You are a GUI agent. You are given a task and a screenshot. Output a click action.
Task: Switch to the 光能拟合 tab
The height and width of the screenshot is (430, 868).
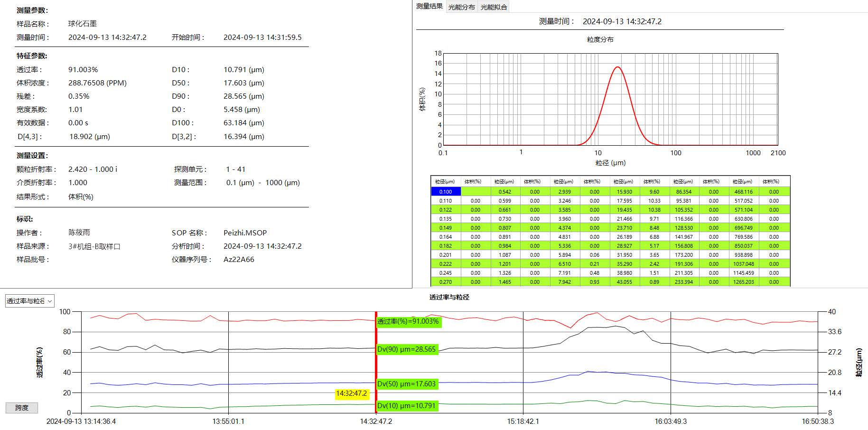pos(494,7)
